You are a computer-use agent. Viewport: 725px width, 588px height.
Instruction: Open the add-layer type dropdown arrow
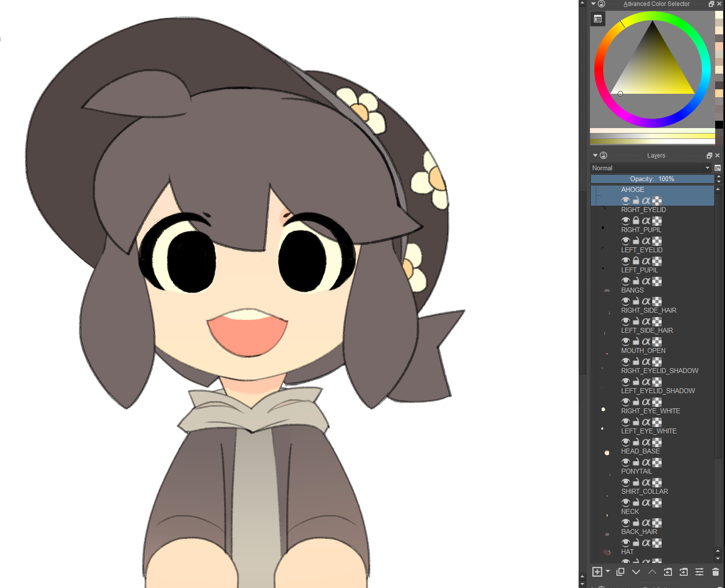point(608,571)
